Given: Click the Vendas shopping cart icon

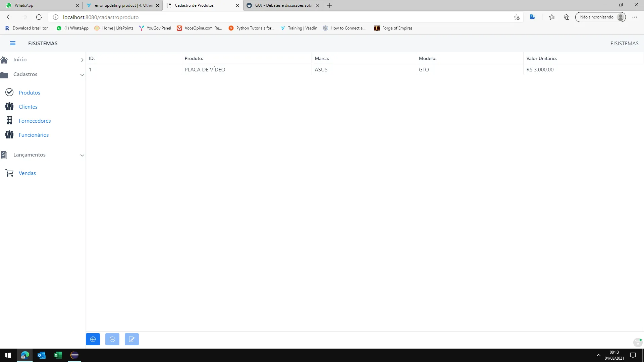Looking at the screenshot, I should 9,173.
